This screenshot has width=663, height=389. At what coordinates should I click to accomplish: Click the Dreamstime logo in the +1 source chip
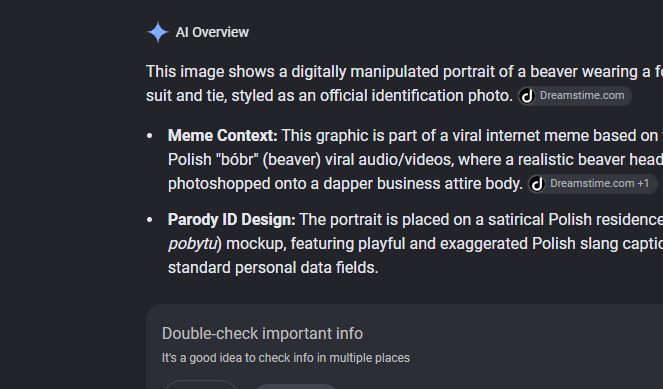point(537,184)
